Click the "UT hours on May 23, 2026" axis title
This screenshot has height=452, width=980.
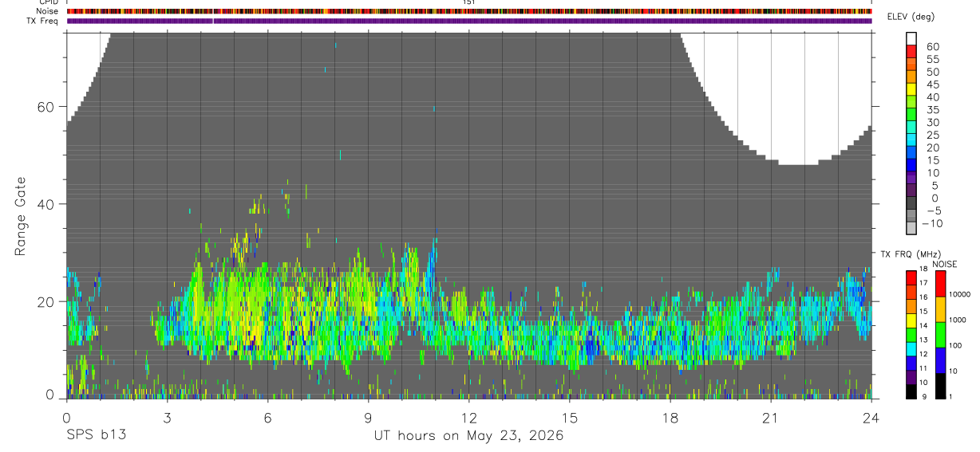tap(468, 436)
